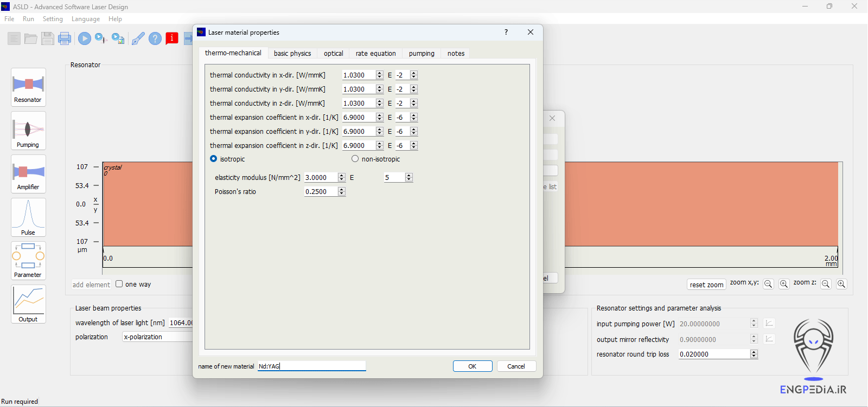868x407 pixels.
Task: Click the name of new material field
Action: [311, 366]
